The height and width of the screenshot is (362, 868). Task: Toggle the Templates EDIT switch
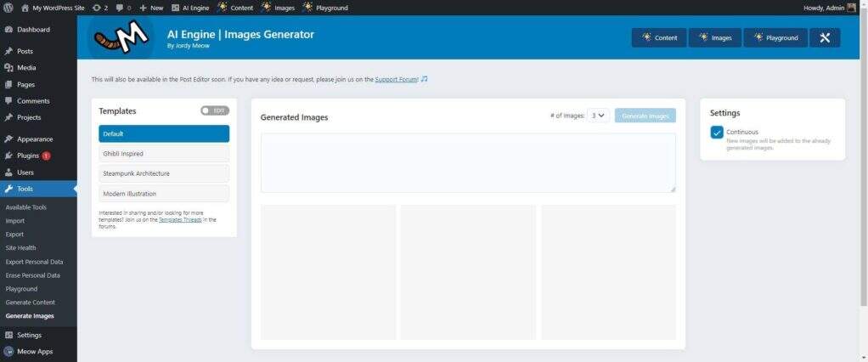point(215,110)
